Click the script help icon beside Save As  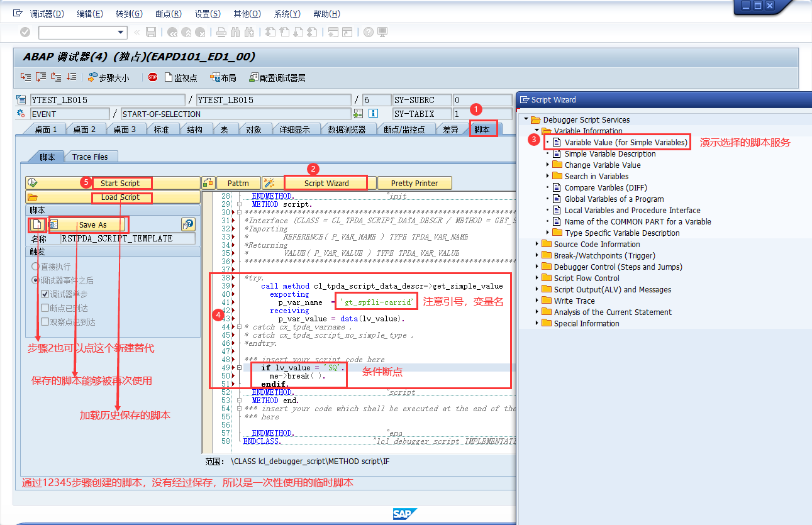coord(187,224)
